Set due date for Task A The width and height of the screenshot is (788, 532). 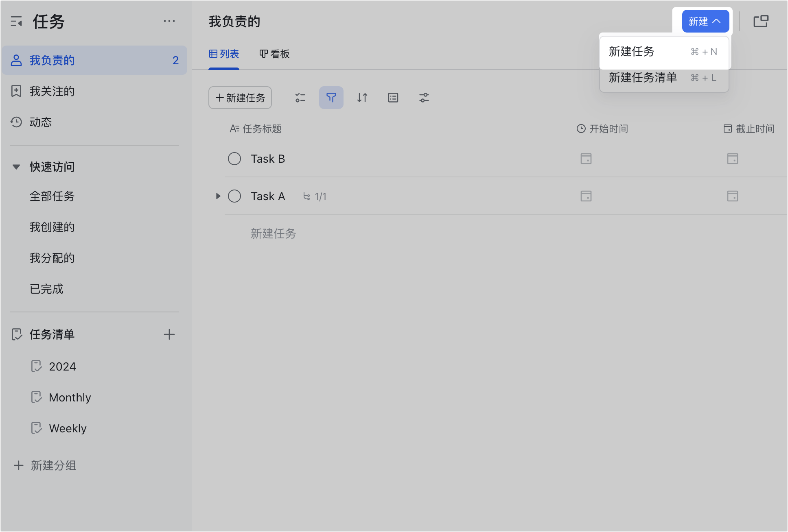[733, 196]
